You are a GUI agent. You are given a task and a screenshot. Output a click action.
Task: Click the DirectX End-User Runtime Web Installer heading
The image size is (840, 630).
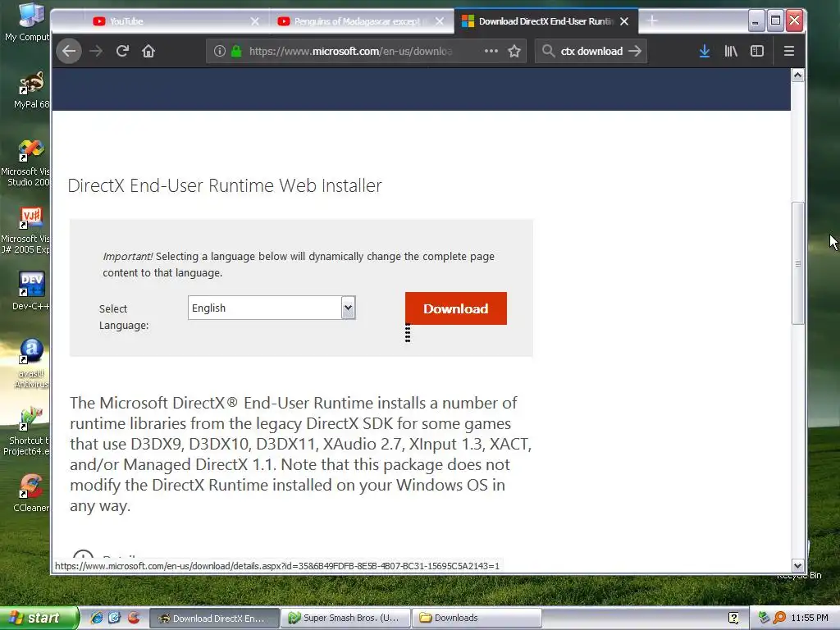click(225, 185)
